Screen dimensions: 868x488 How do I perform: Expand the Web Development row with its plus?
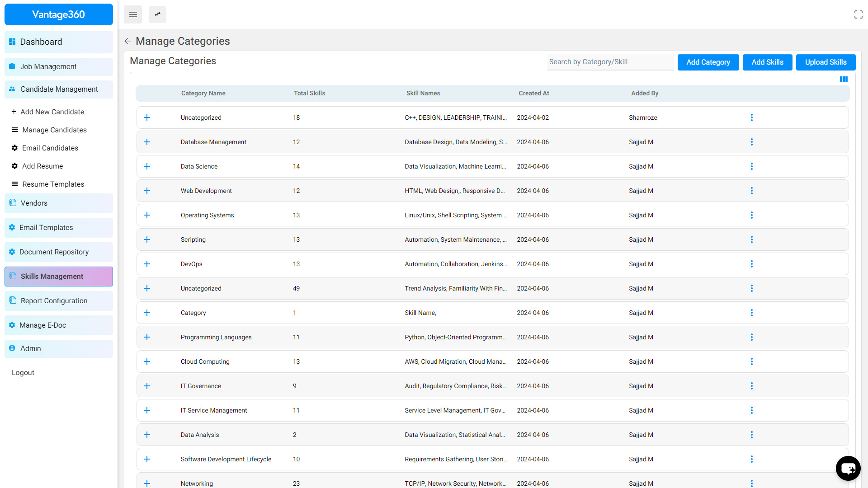click(147, 191)
